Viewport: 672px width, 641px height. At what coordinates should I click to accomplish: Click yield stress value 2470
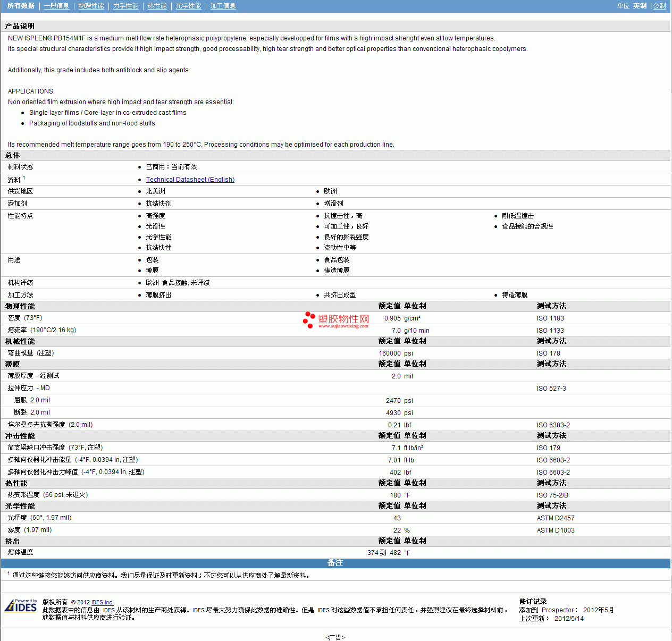(393, 401)
